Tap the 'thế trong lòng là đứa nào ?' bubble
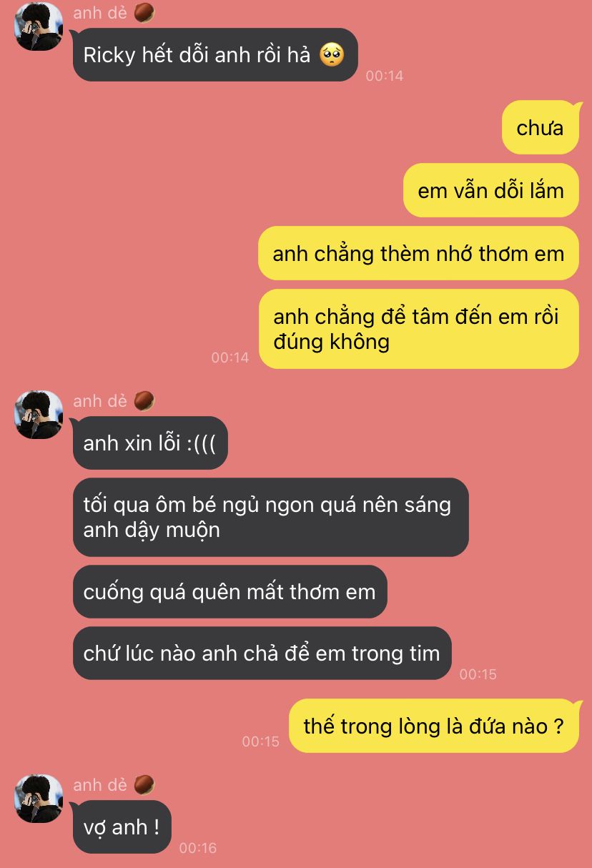This screenshot has width=592, height=868. point(433,726)
